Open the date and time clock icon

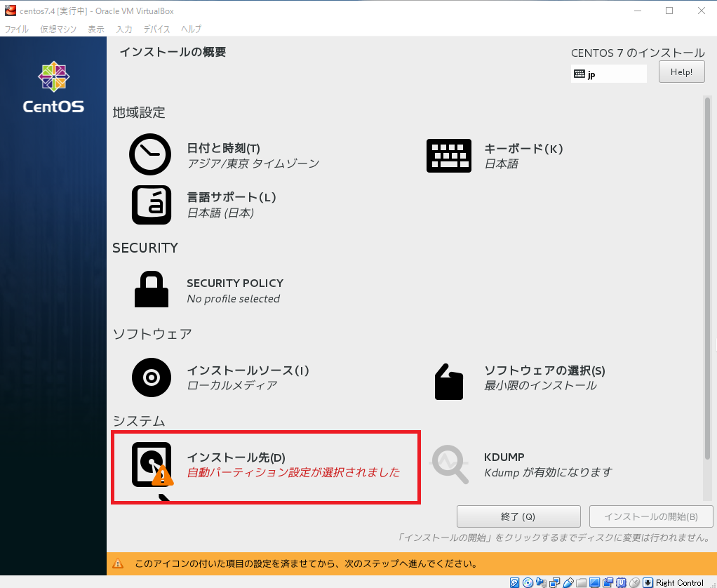(x=150, y=154)
